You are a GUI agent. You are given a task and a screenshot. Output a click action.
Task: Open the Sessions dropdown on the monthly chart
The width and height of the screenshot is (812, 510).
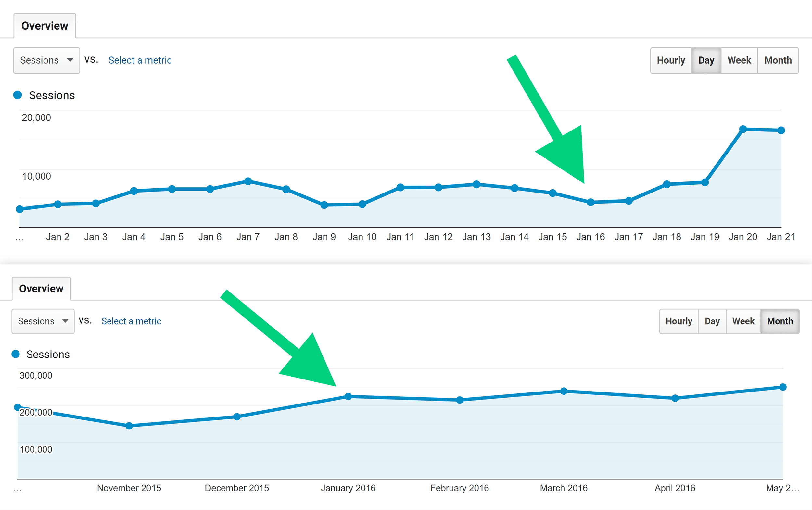pos(43,321)
